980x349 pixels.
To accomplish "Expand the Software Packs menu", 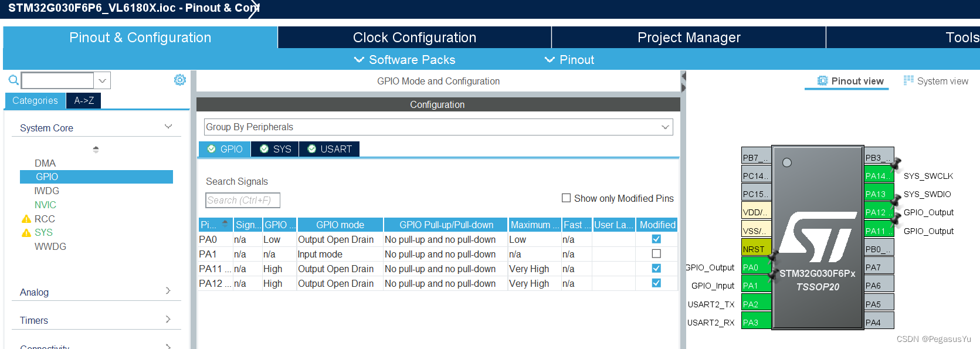I will click(405, 60).
